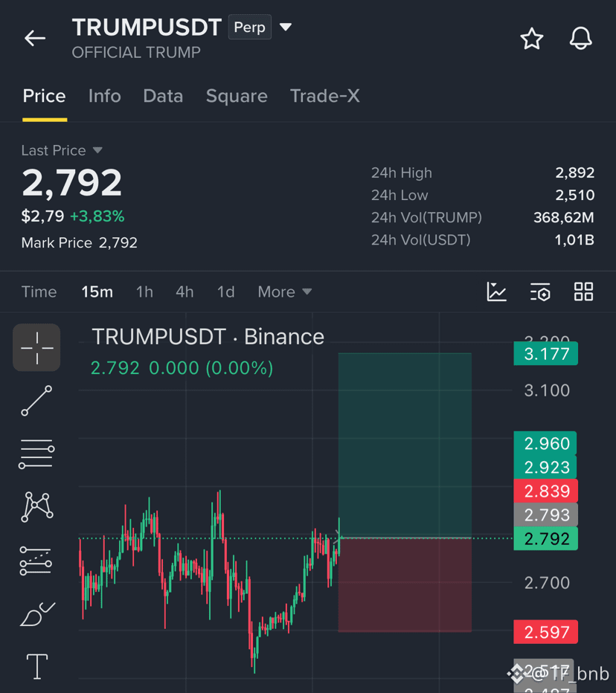This screenshot has width=616, height=693.
Task: Switch chart to 1d interval
Action: click(x=225, y=291)
